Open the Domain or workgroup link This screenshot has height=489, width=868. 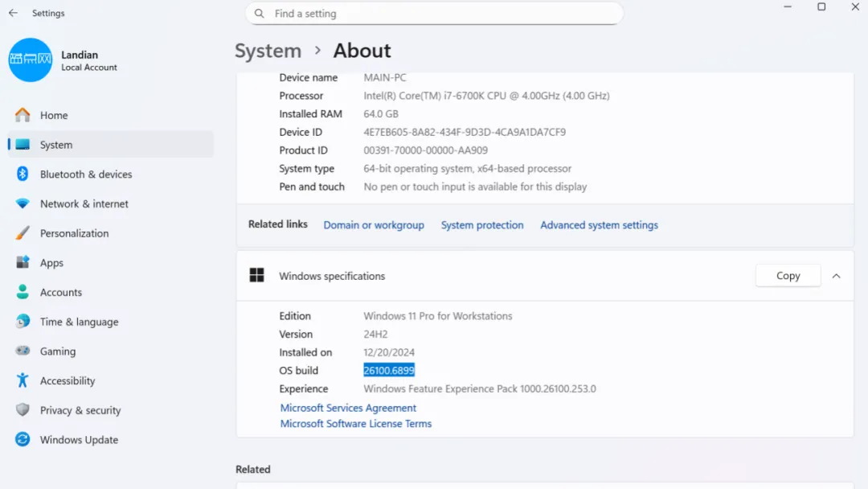point(374,225)
